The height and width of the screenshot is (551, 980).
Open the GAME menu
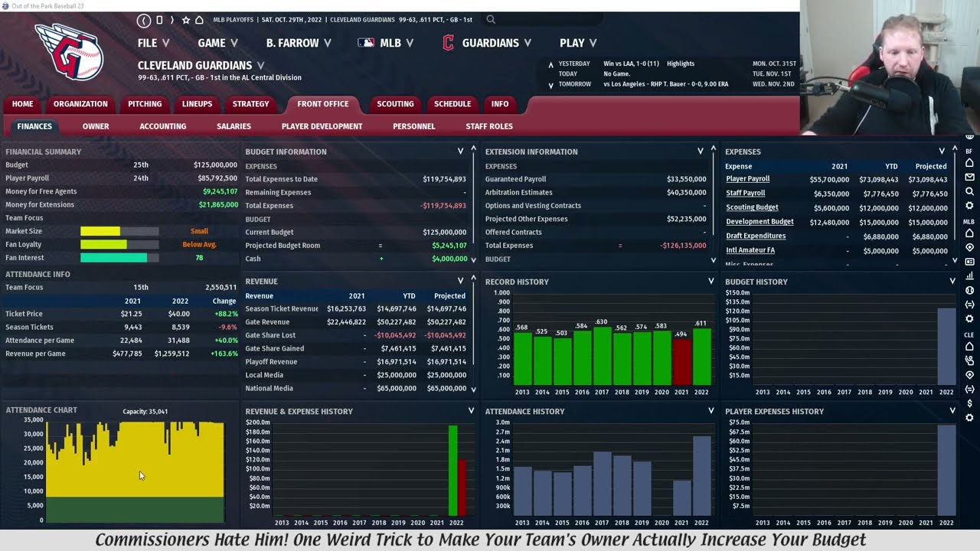(x=217, y=43)
